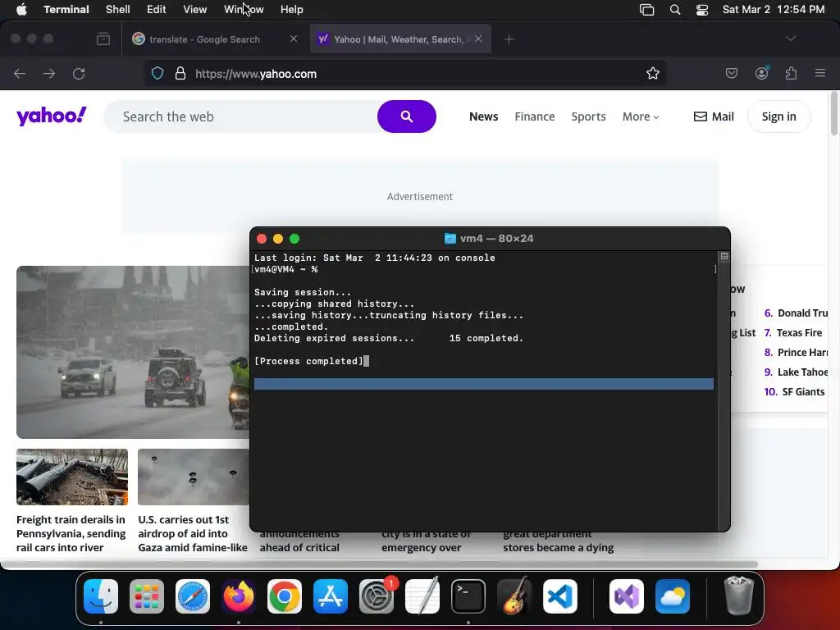Click the screen mirroring menu bar icon
Screen dimensions: 840x630
[647, 10]
